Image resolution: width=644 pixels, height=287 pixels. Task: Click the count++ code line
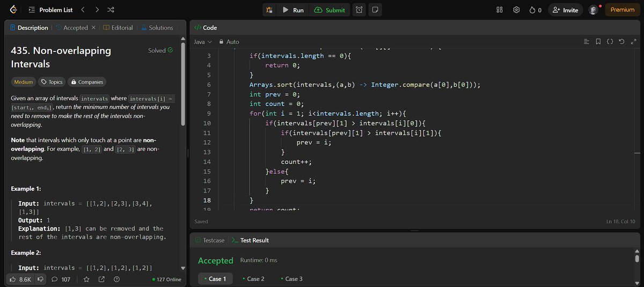tap(296, 161)
